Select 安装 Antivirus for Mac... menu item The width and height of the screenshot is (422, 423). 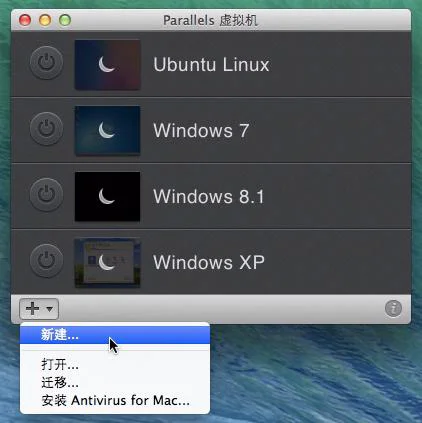click(115, 400)
